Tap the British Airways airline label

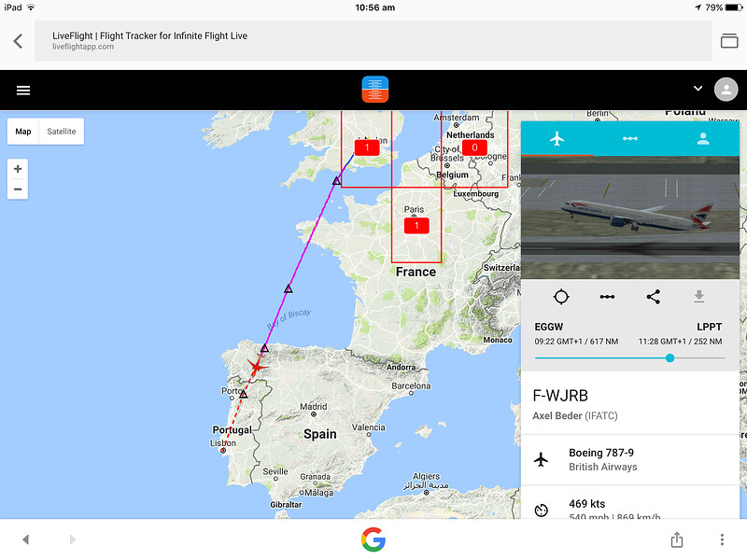602,467
